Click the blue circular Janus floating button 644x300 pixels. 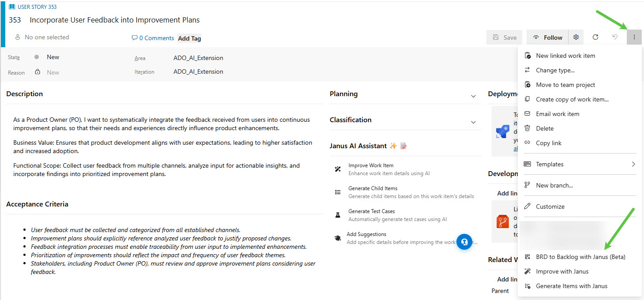[x=464, y=242]
